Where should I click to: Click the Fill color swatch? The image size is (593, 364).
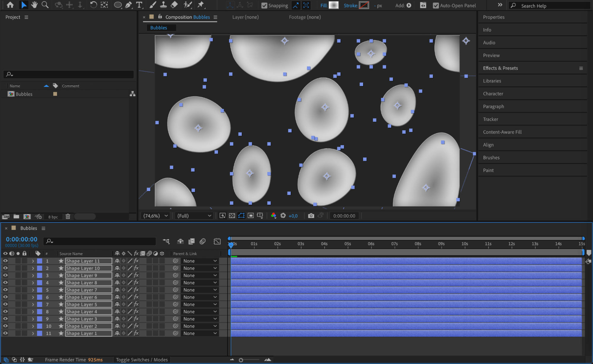[x=334, y=5]
